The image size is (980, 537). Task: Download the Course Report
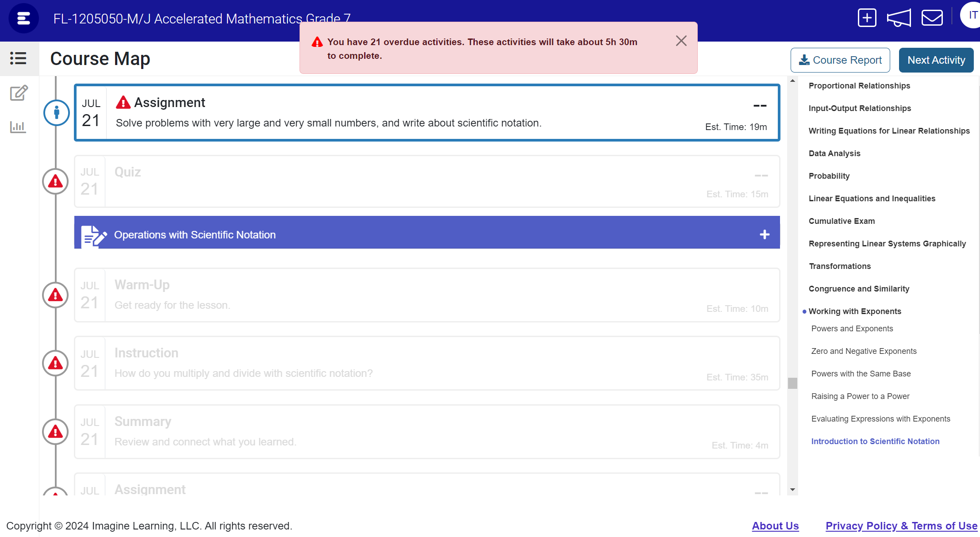point(840,60)
